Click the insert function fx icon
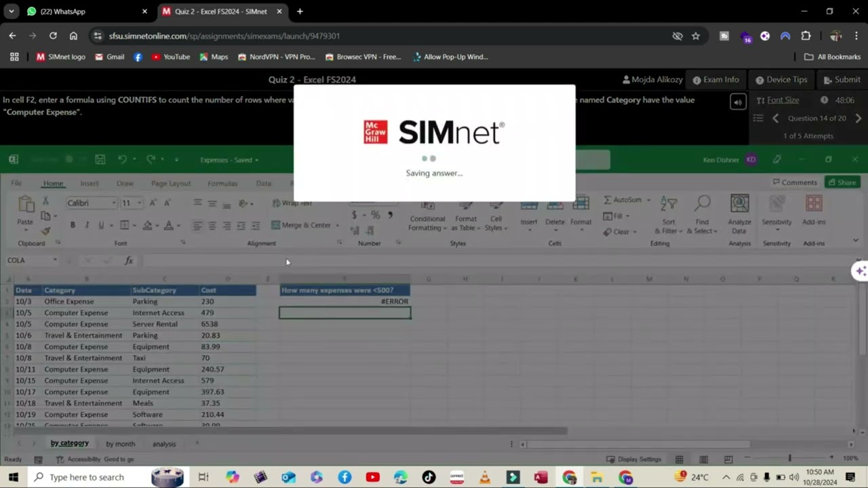Screen dimensions: 868x488 128,260
